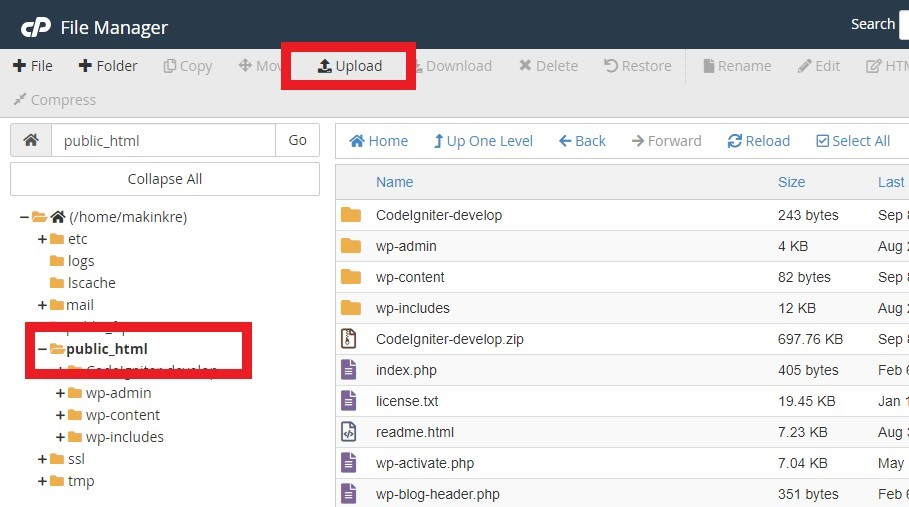Select the index.php file name
The height and width of the screenshot is (507, 909).
click(x=406, y=370)
